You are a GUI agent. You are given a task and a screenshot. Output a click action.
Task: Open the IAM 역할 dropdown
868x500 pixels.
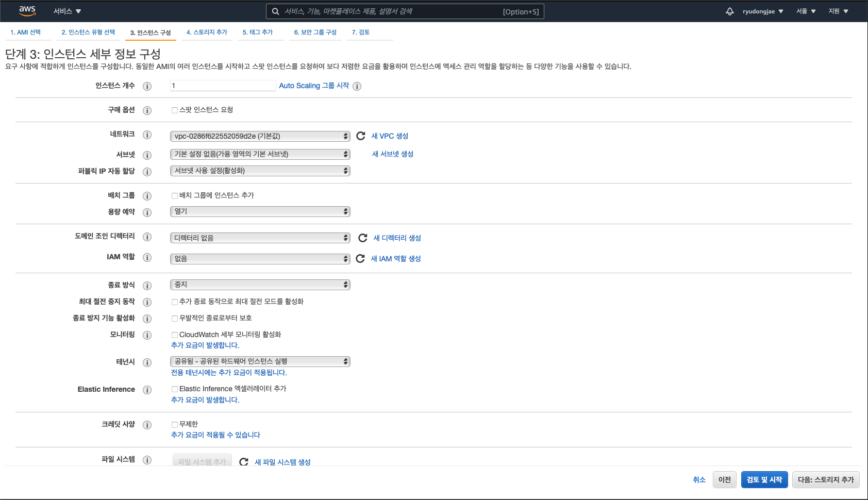point(260,259)
